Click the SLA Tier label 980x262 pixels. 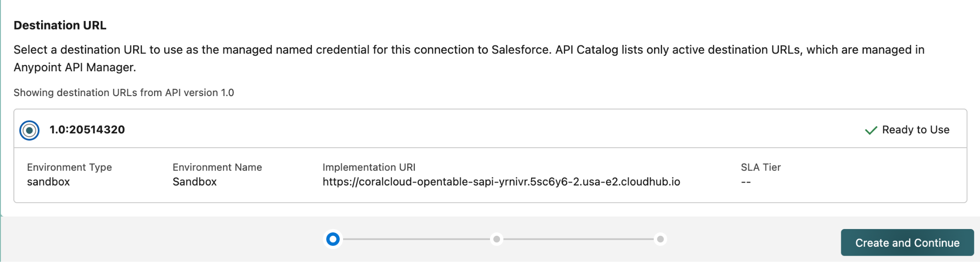point(760,167)
